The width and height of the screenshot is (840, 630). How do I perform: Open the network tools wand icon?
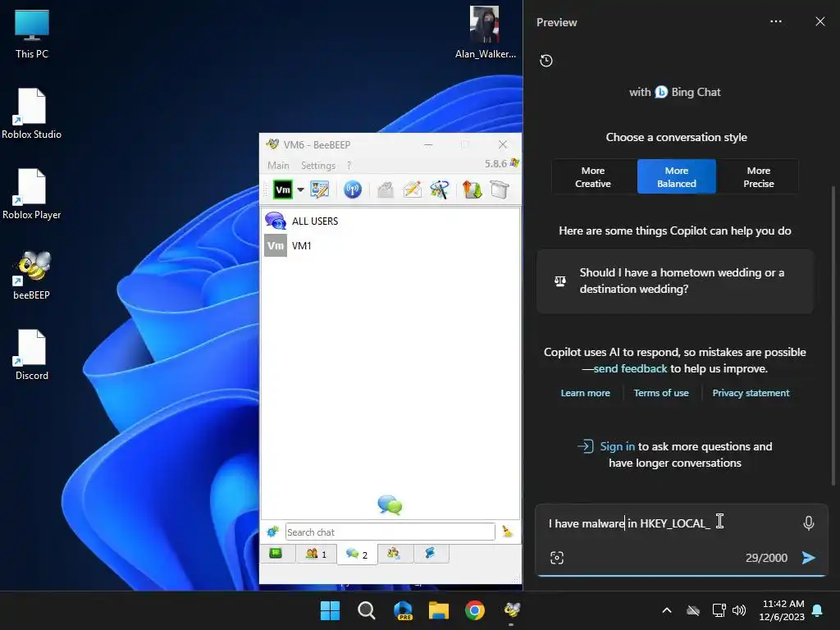[x=440, y=189]
